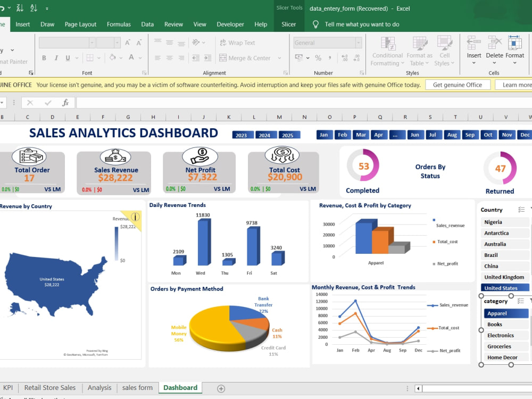Increase font size with large A
Viewport: 532px width, 399px height.
pos(128,43)
